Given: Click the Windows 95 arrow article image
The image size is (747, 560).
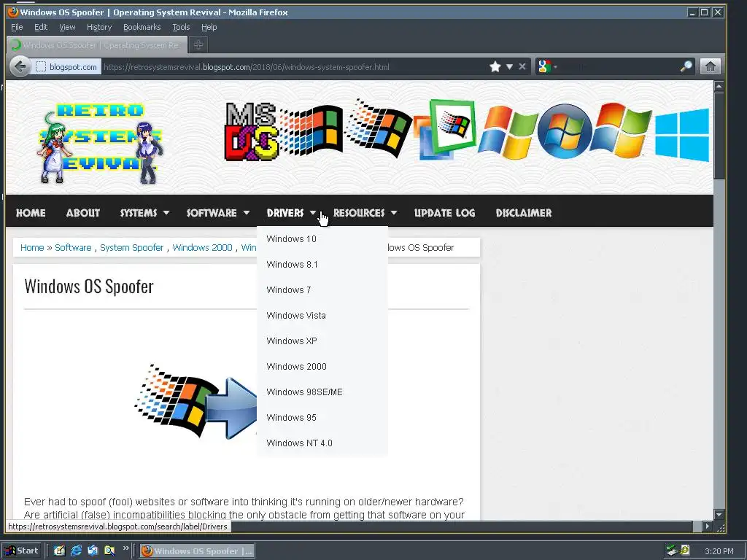Looking at the screenshot, I should click(196, 401).
